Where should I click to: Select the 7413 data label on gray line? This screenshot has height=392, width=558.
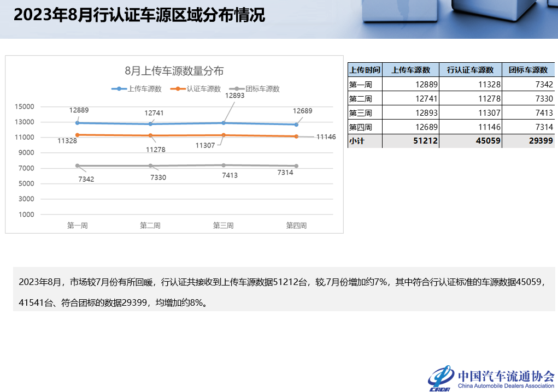[x=230, y=175]
